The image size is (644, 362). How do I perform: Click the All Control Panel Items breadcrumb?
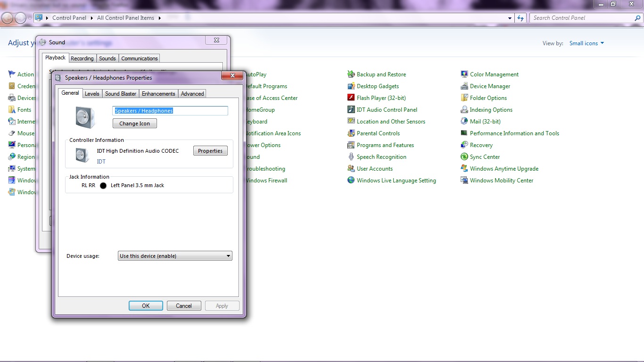[125, 18]
